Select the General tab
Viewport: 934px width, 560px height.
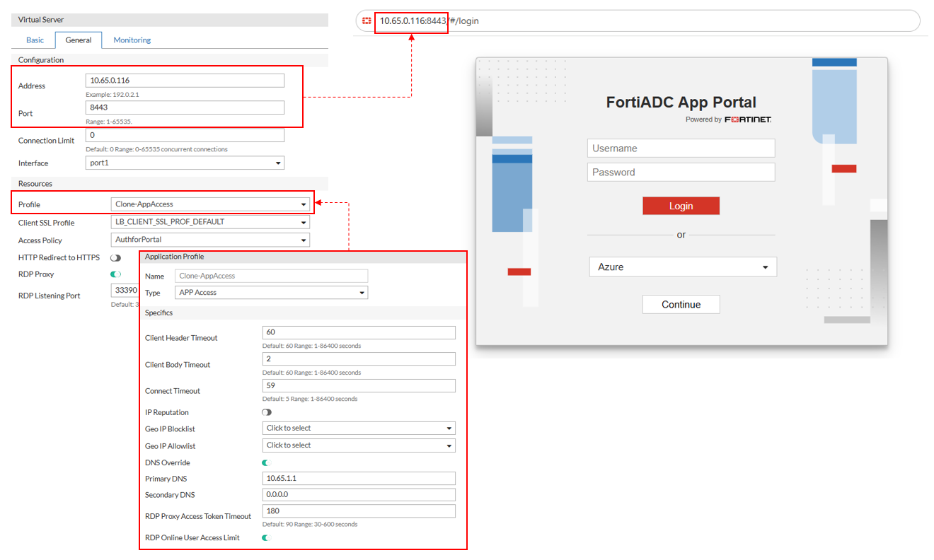(x=79, y=40)
